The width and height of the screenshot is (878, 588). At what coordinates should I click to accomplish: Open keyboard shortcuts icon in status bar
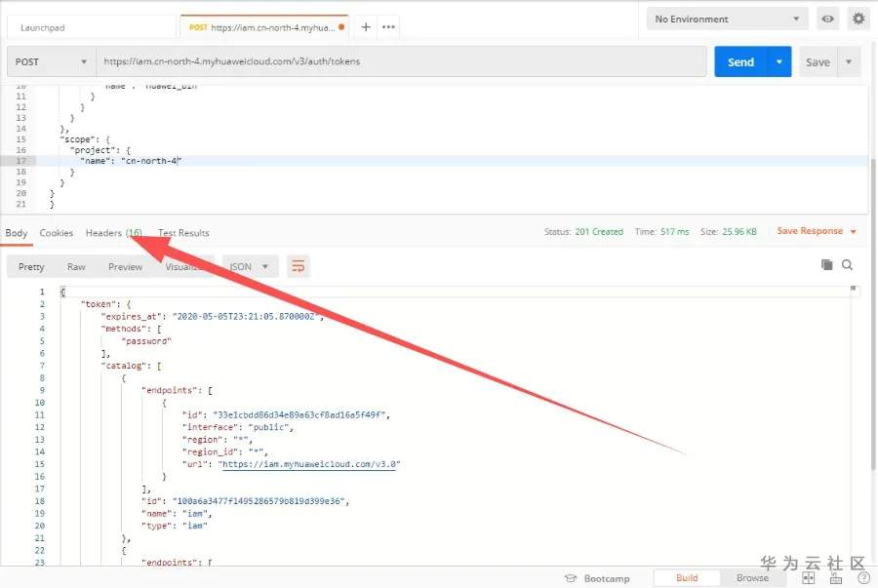click(x=832, y=578)
